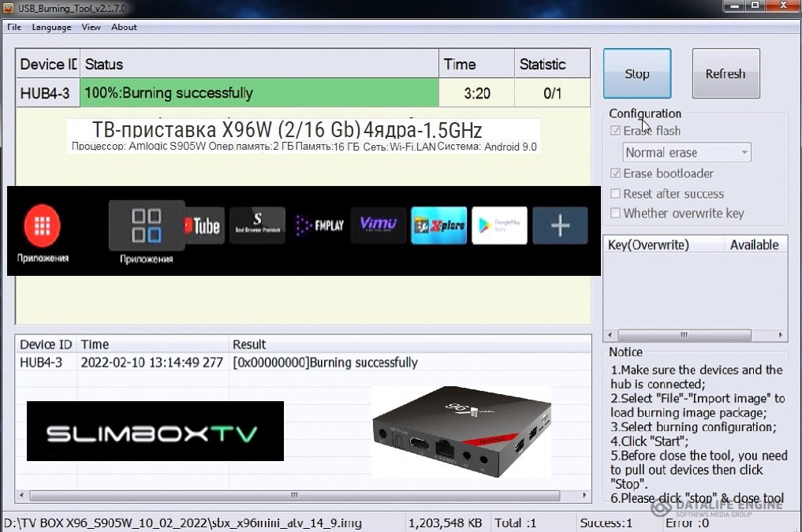Click the image file path in status bar
Viewport: 802px width, 532px height.
coord(183,523)
